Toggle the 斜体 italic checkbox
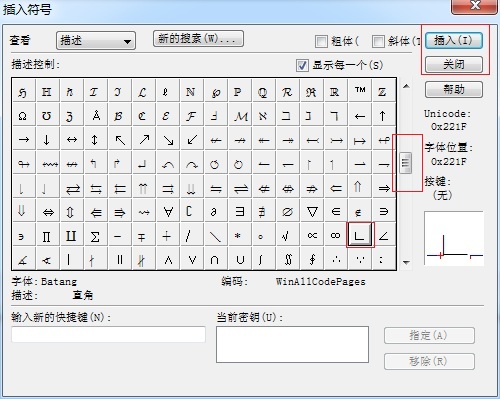The image size is (500, 399). pyautogui.click(x=378, y=42)
